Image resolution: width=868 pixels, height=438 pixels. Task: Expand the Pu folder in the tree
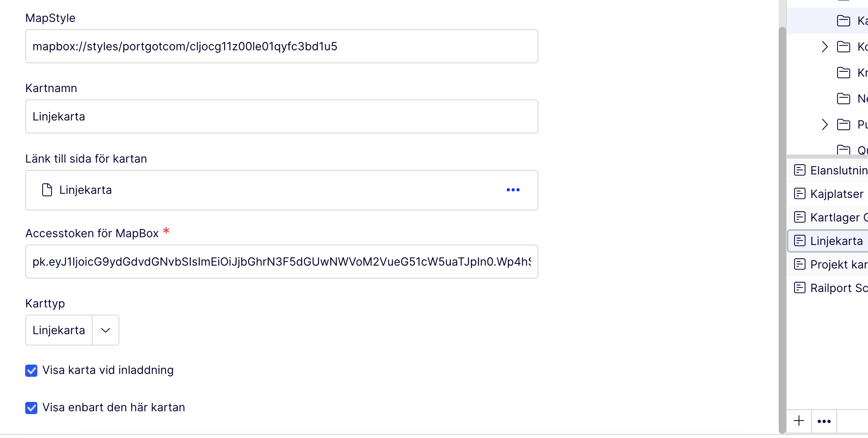pyautogui.click(x=825, y=125)
